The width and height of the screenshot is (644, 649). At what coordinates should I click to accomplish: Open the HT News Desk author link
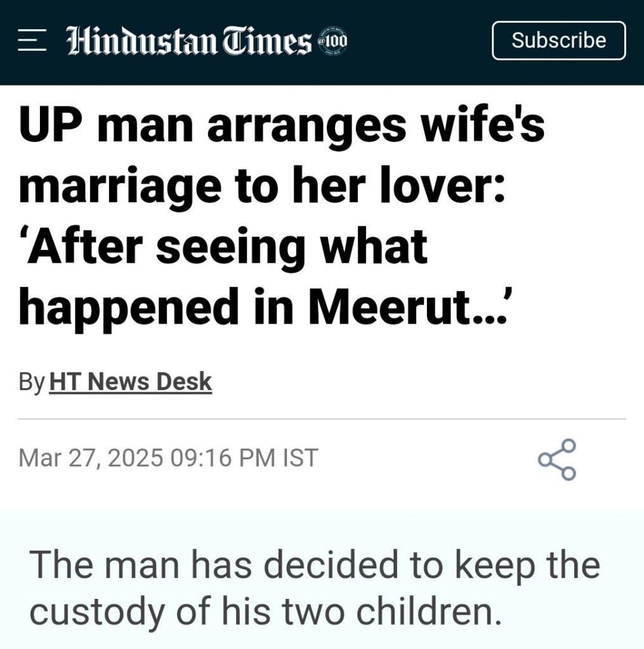(130, 382)
